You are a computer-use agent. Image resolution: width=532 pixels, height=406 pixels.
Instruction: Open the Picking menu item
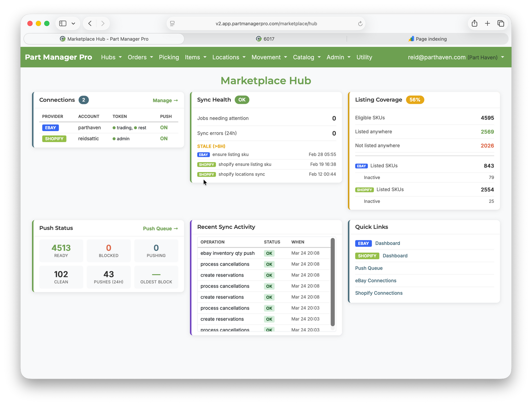point(169,57)
